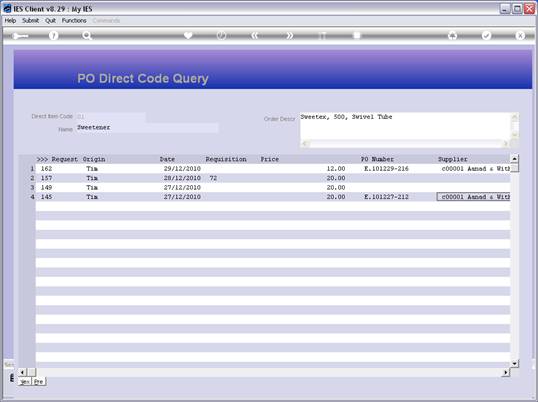Click the Name field showing Sweetener
The height and width of the screenshot is (402, 538).
pyautogui.click(x=147, y=128)
